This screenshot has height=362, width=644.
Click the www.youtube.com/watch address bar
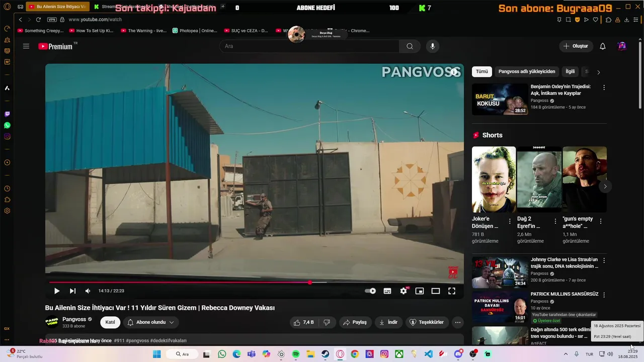pos(95,20)
